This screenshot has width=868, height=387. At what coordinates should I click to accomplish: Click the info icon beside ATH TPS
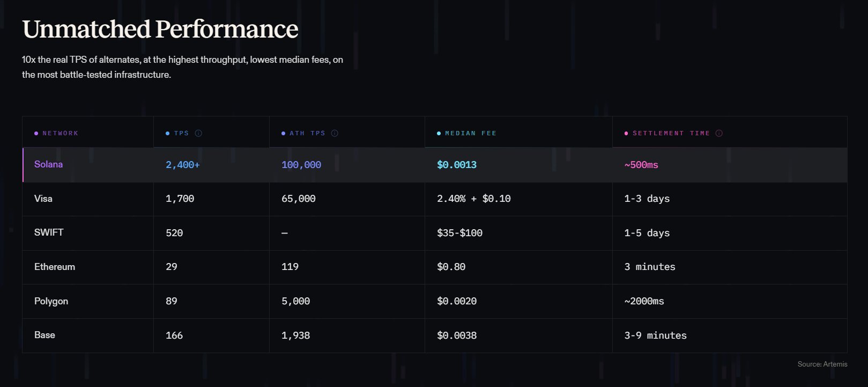[x=335, y=133]
